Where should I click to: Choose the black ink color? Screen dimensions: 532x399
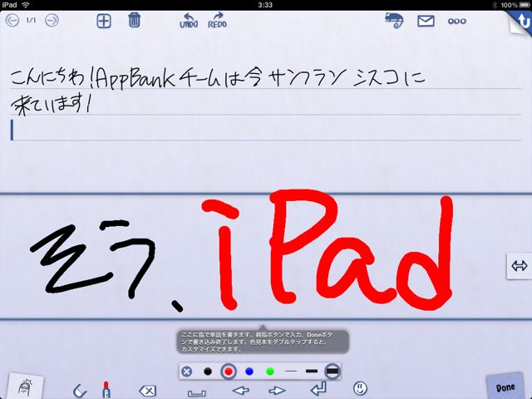(x=208, y=372)
